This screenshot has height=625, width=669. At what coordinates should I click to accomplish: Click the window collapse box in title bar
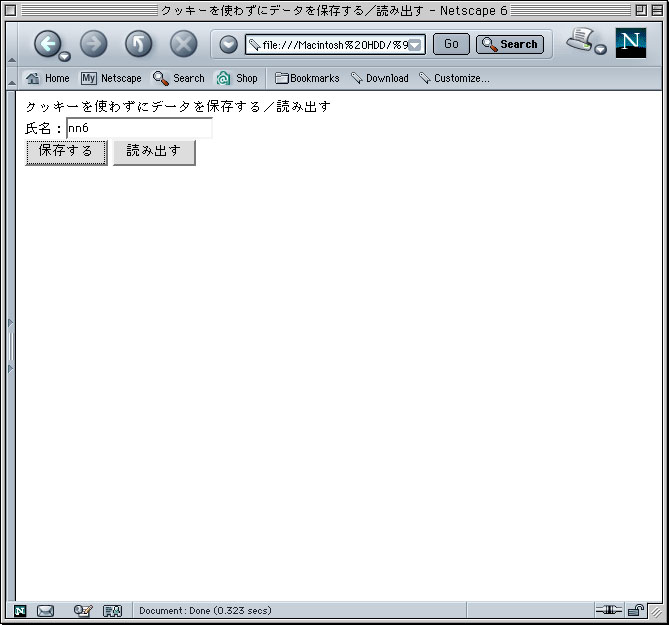click(x=657, y=10)
